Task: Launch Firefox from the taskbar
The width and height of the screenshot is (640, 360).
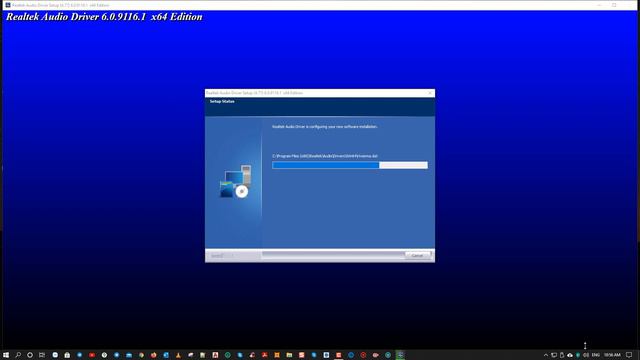Action: click(x=153, y=355)
